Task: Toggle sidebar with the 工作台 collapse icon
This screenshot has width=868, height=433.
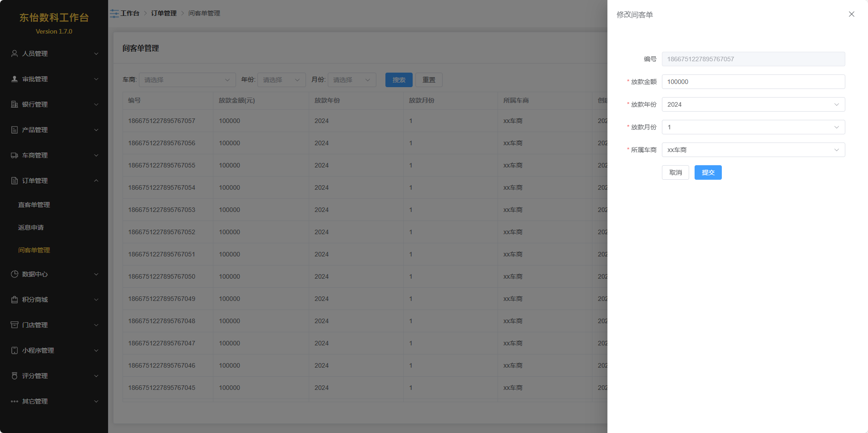Action: click(x=114, y=14)
